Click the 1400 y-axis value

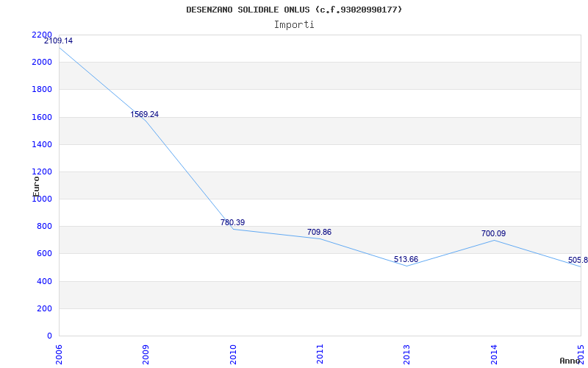[42, 144]
